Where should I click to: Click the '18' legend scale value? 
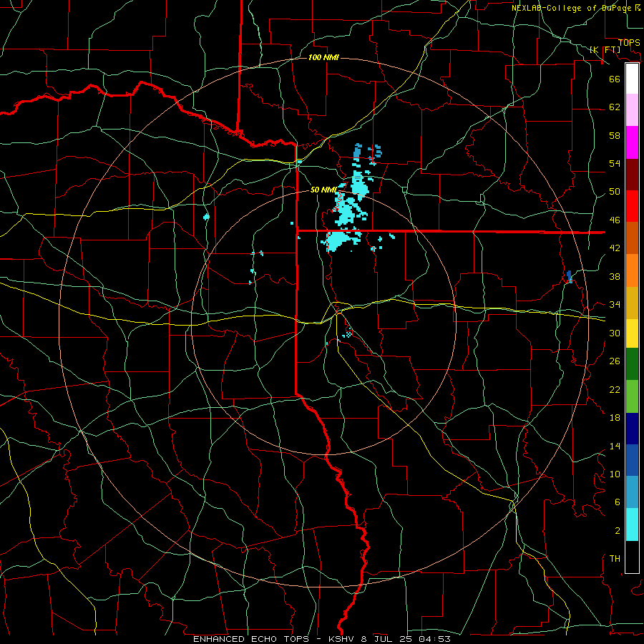(615, 418)
